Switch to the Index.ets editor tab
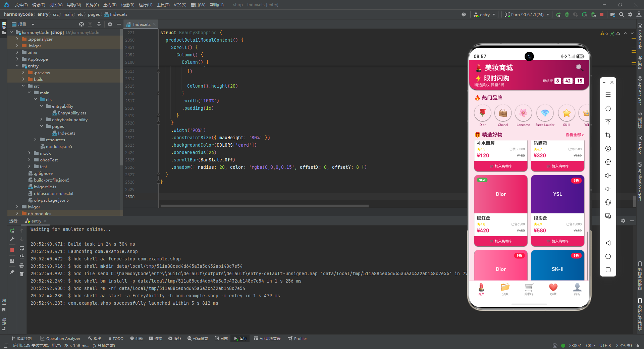The width and height of the screenshot is (644, 349). pyautogui.click(x=141, y=24)
